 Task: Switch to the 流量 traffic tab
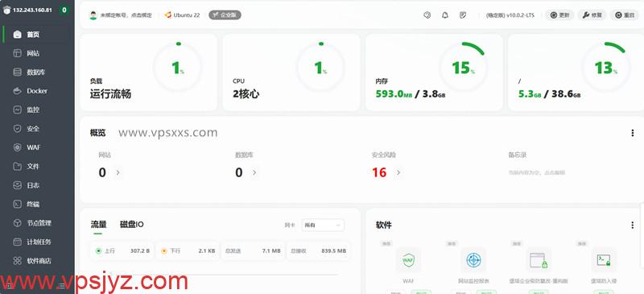coord(98,225)
